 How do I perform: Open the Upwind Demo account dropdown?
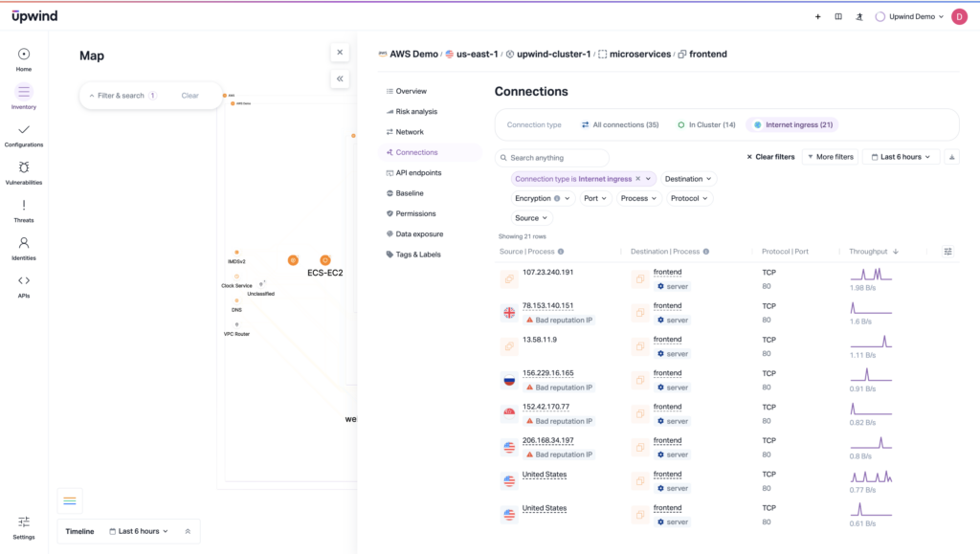pos(910,16)
